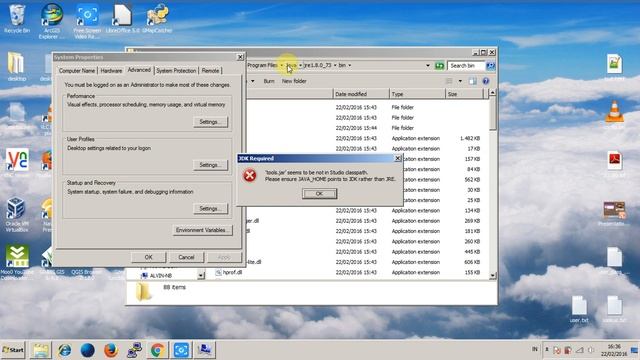Select the 'desktop' folder icon on desktop
This screenshot has height=360, width=640.
(17, 66)
